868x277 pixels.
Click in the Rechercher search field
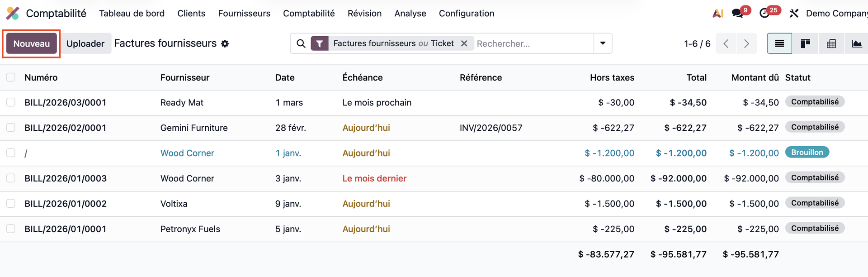click(533, 43)
